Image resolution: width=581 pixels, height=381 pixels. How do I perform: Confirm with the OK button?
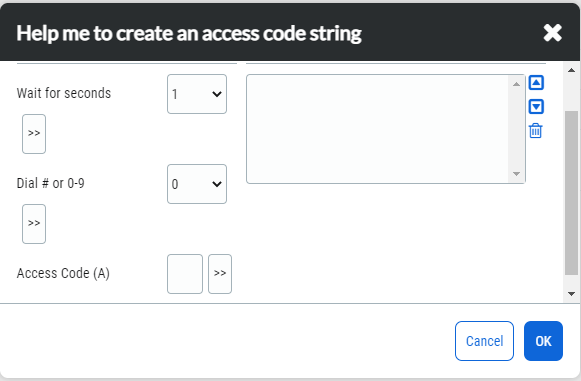pyautogui.click(x=543, y=341)
